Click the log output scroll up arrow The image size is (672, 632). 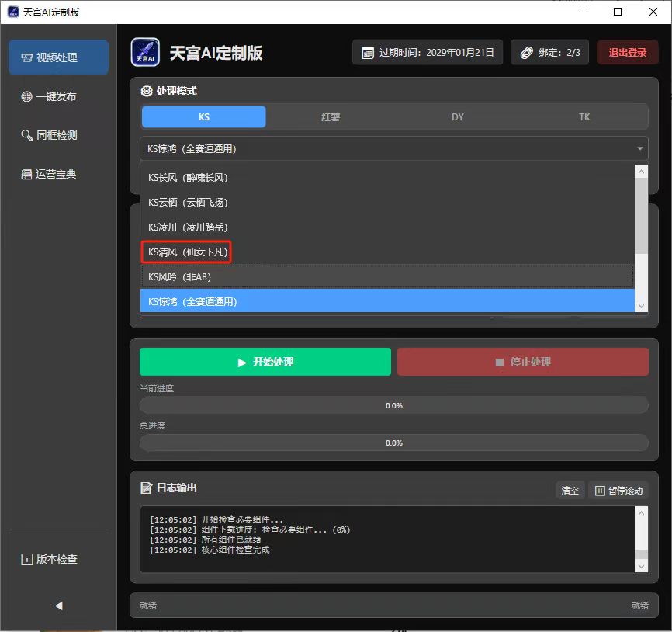click(x=641, y=512)
